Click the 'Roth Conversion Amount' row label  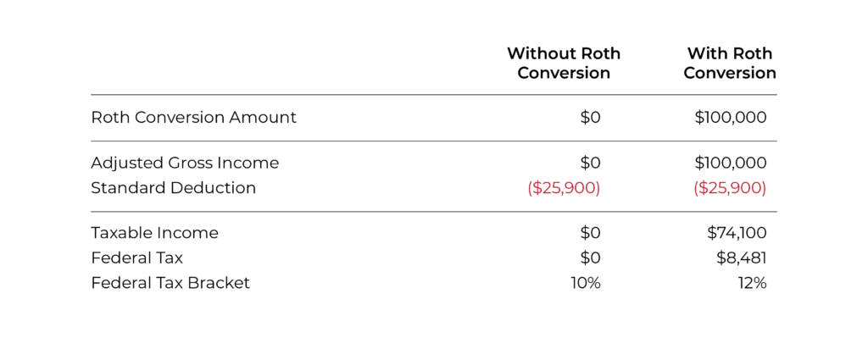coord(194,117)
